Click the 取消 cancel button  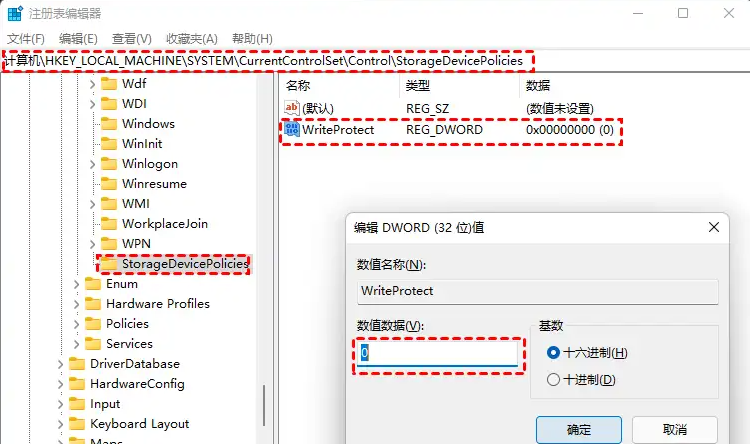674,430
